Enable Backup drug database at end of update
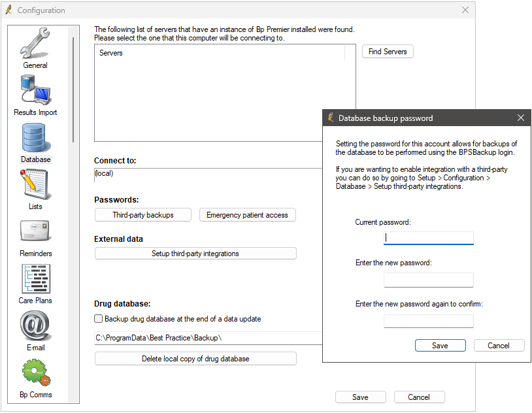 (x=99, y=319)
